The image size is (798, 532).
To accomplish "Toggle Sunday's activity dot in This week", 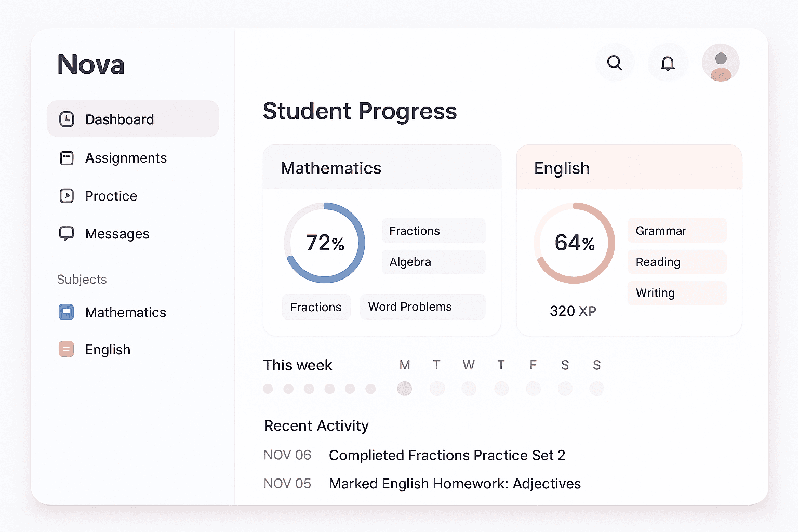I will 596,389.
